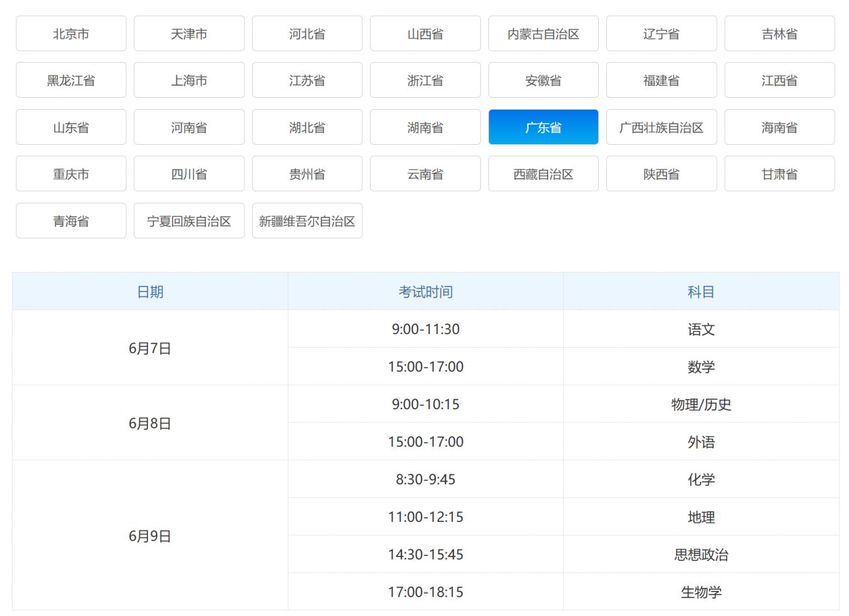The height and width of the screenshot is (616, 849).
Task: Pick 辽宁省 province button
Action: coord(662,34)
